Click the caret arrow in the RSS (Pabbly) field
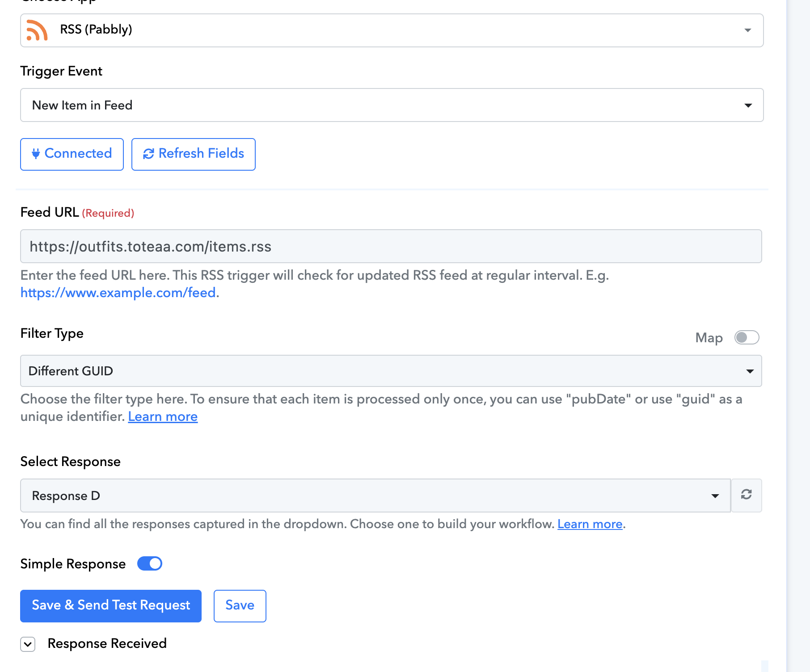The width and height of the screenshot is (810, 672). [747, 30]
